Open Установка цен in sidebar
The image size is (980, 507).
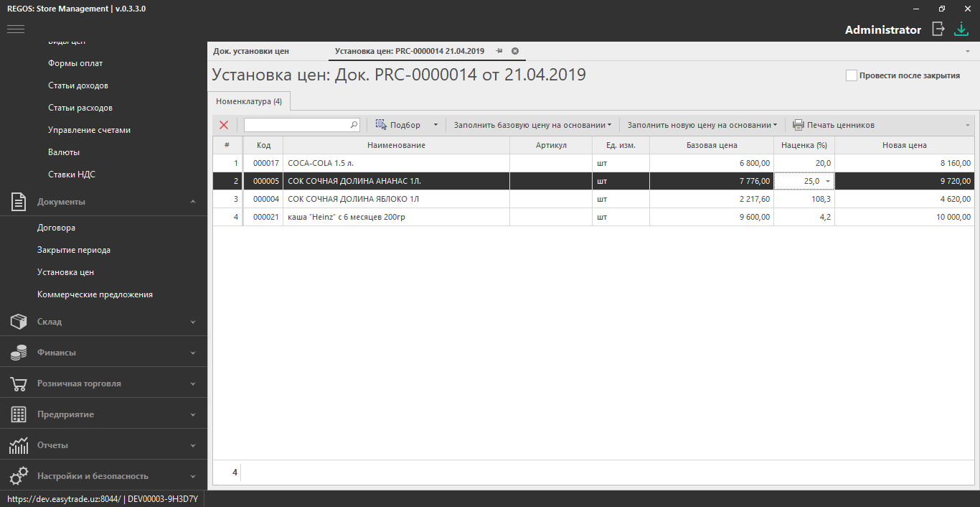coord(66,272)
